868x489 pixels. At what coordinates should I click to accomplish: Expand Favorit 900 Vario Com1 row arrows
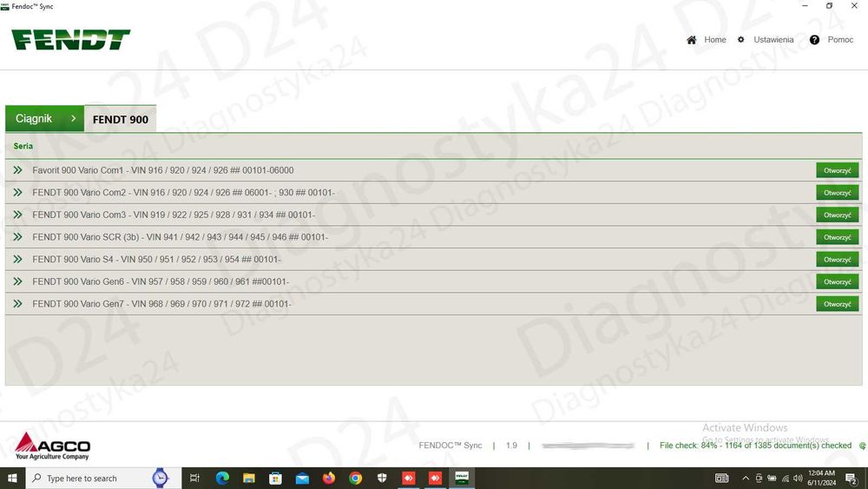(17, 170)
